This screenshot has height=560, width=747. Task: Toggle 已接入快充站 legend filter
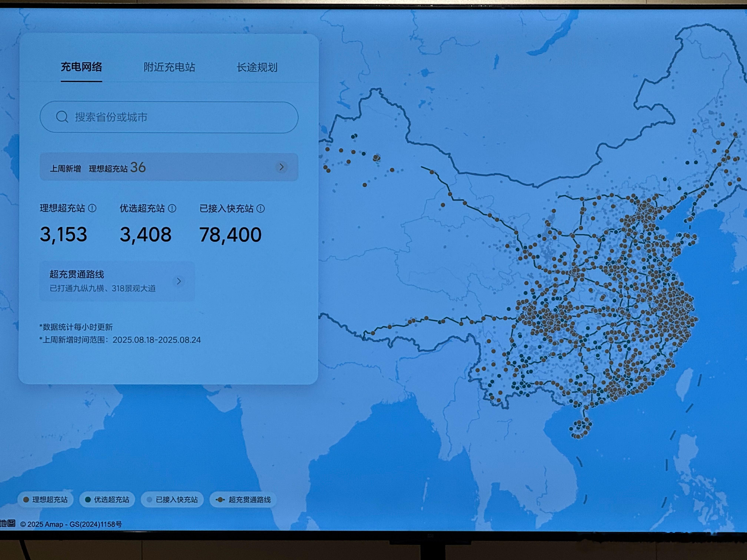tap(172, 500)
